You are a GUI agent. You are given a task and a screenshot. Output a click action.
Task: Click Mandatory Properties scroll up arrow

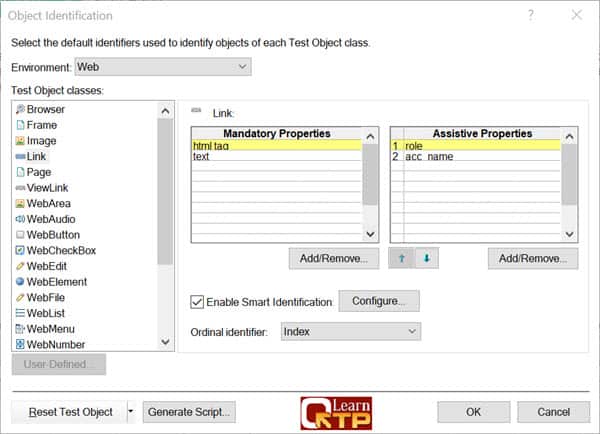pos(370,137)
